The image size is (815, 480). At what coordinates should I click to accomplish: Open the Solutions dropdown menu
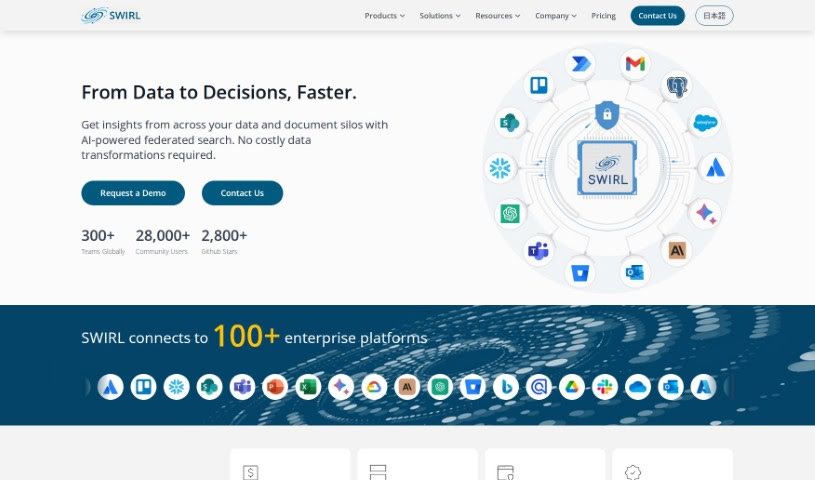coord(440,16)
